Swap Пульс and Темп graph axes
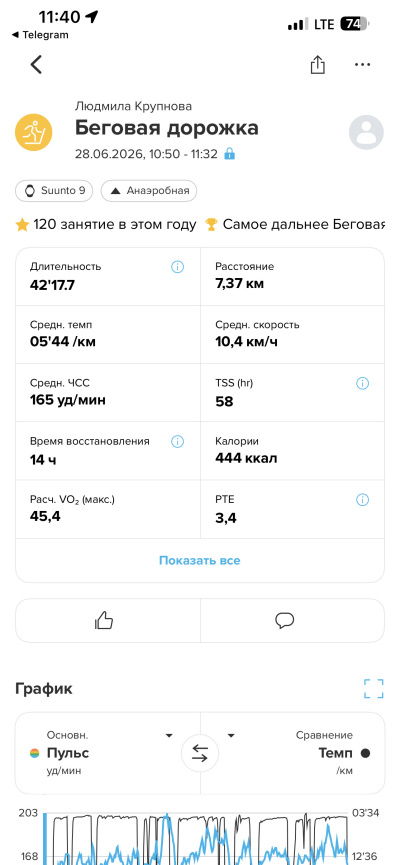Screen dimensions: 400x865 (x=200, y=754)
